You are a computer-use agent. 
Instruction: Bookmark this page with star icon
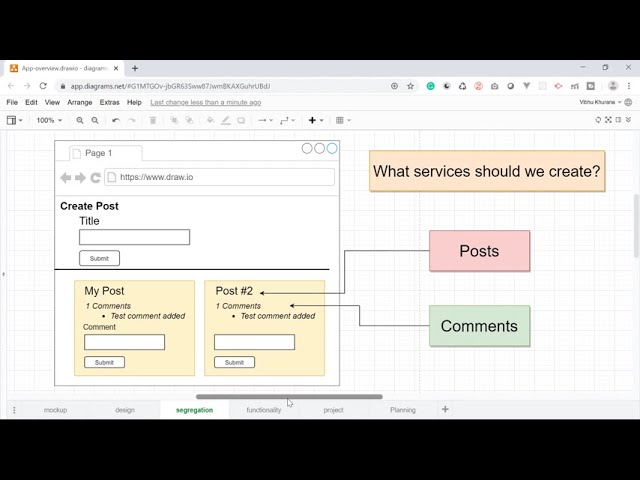410,86
